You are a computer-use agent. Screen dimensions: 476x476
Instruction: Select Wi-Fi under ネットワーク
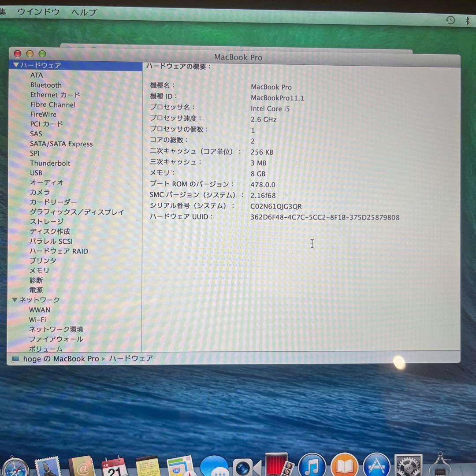point(37,320)
